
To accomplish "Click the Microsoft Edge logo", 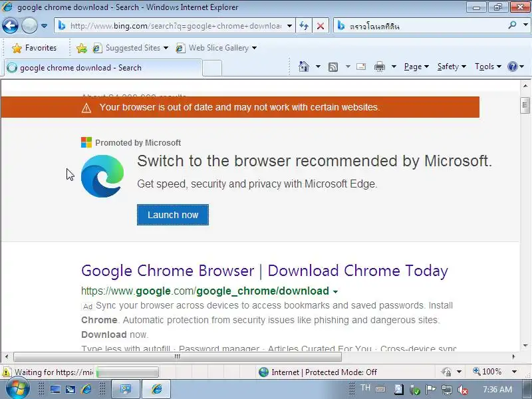I will (102, 176).
